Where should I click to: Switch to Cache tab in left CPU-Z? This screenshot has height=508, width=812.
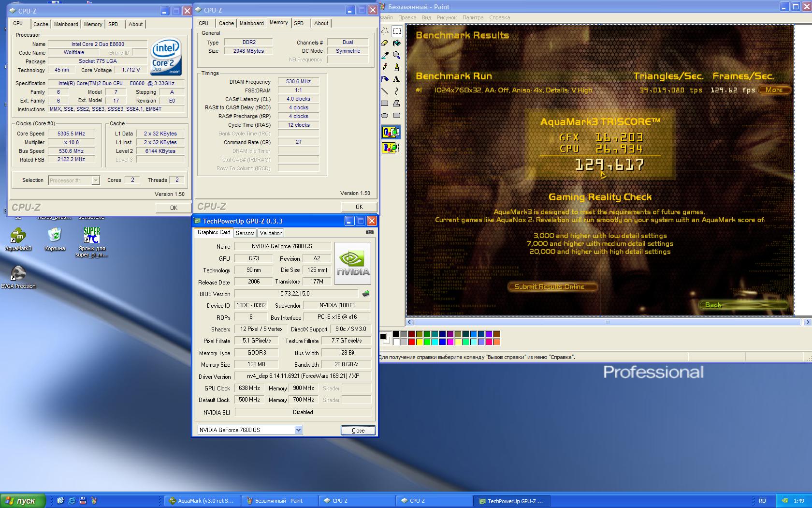pyautogui.click(x=41, y=24)
